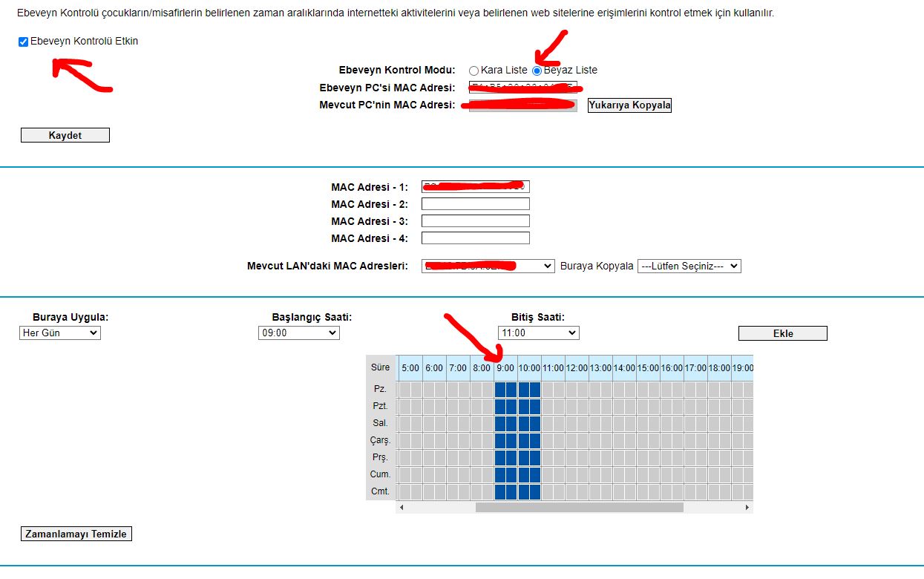Click the Ebeveyn PC'si MAC Adresi field
The height and width of the screenshot is (579, 924).
522,88
